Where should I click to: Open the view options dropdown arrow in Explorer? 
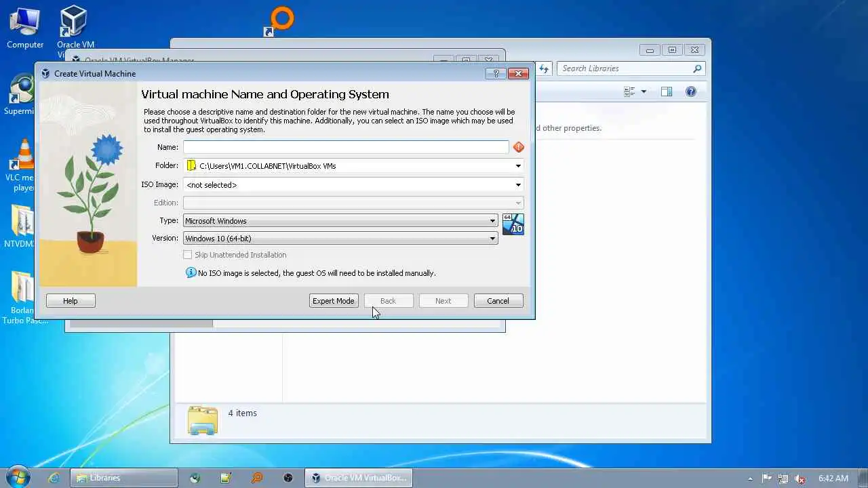644,91
